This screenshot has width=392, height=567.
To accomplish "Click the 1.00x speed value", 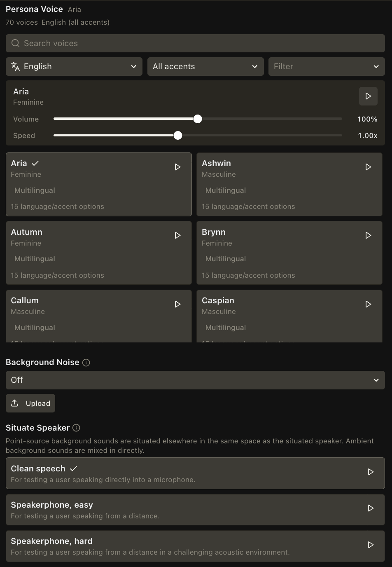I will pos(368,136).
